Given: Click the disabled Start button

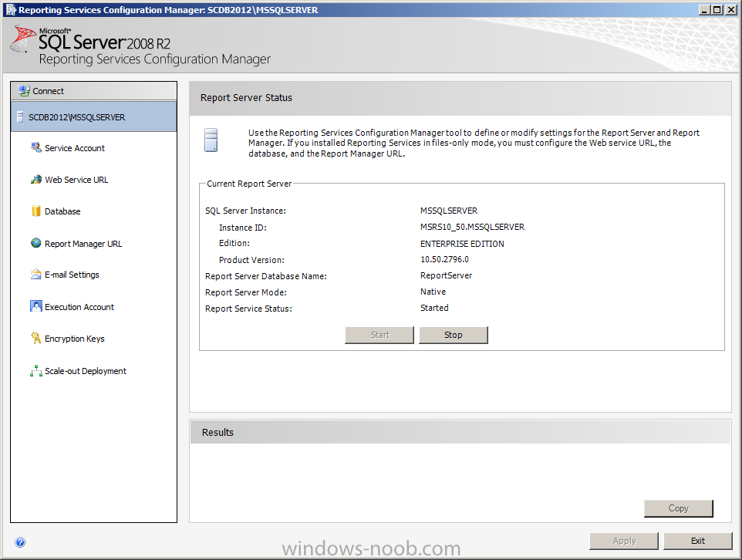Looking at the screenshot, I should [379, 335].
